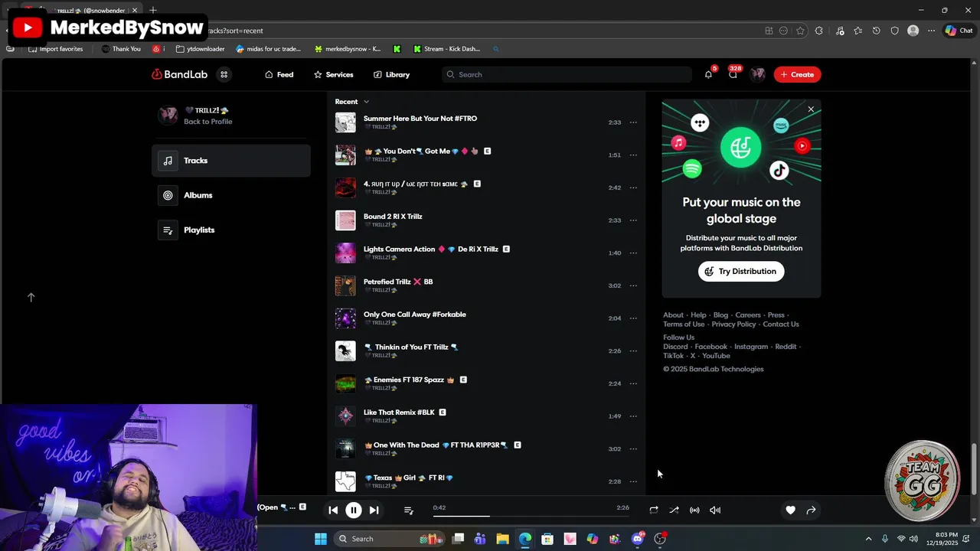
Task: Open the Discord footer link
Action: tap(675, 347)
